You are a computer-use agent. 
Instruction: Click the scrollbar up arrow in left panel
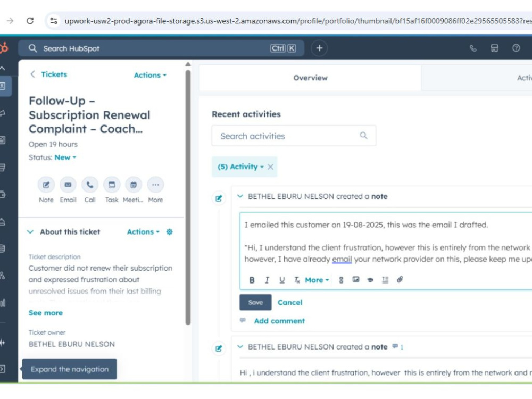188,64
